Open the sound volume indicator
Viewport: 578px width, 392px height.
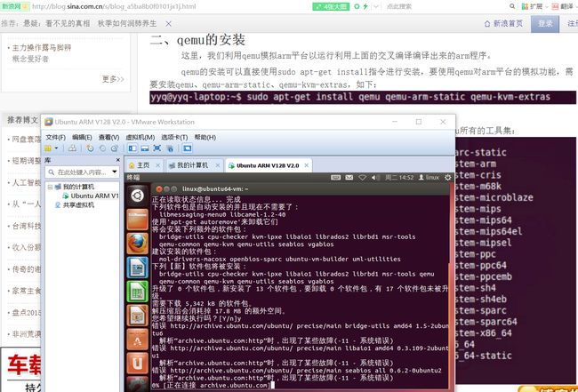point(375,178)
